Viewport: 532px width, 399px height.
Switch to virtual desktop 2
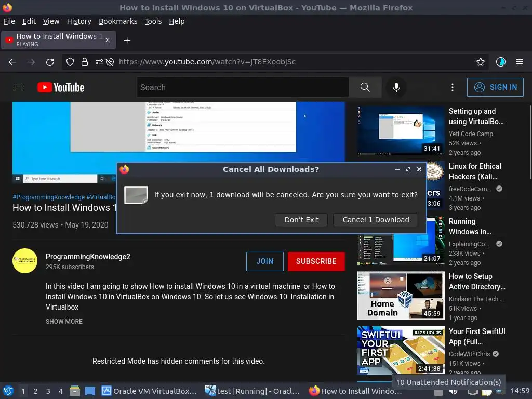36,391
